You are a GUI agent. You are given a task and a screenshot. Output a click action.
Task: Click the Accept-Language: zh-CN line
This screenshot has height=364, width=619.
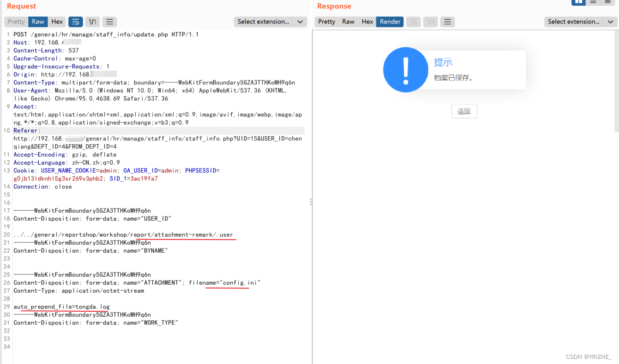click(x=67, y=163)
